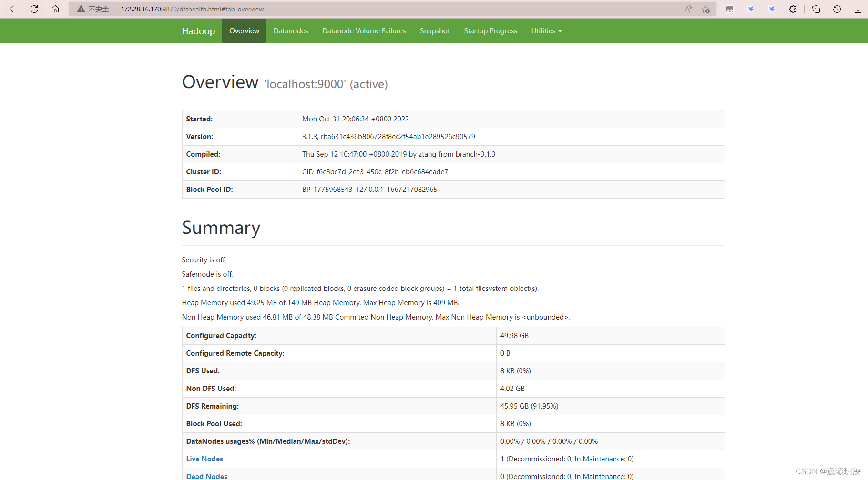868x480 pixels.
Task: Click DataNodes usages percentage values
Action: 549,441
